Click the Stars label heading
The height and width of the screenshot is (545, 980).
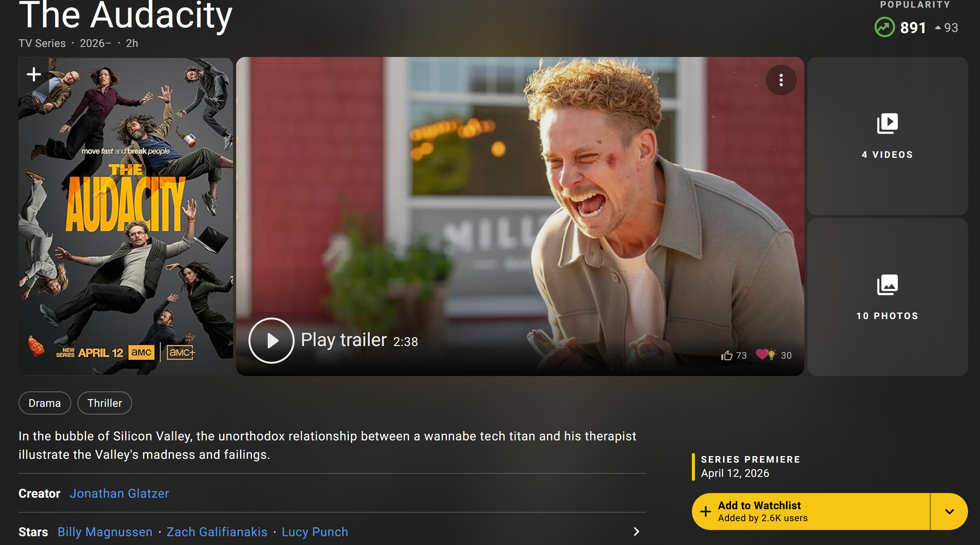33,532
